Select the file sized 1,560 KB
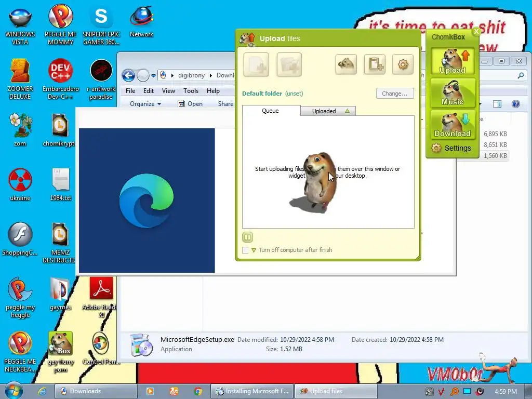This screenshot has width=532, height=399. 495,156
